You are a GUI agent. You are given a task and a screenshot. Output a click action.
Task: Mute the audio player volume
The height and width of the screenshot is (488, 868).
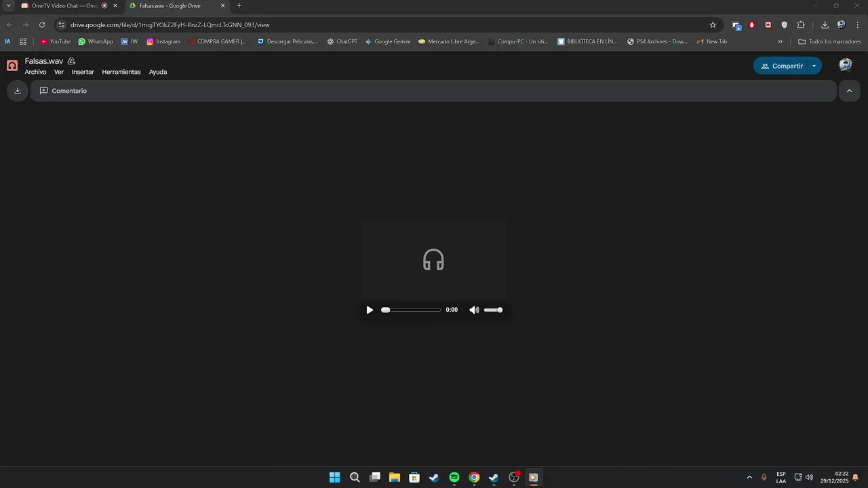[x=474, y=310]
